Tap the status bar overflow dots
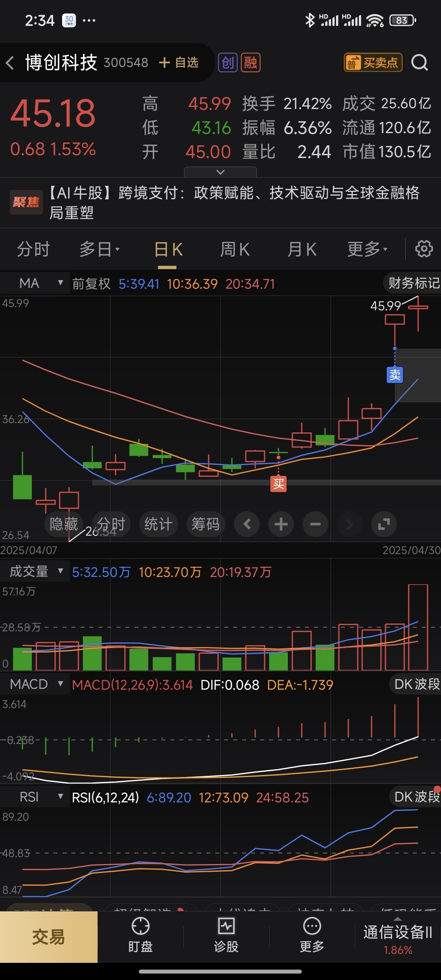Image resolution: width=441 pixels, height=980 pixels. point(89,20)
